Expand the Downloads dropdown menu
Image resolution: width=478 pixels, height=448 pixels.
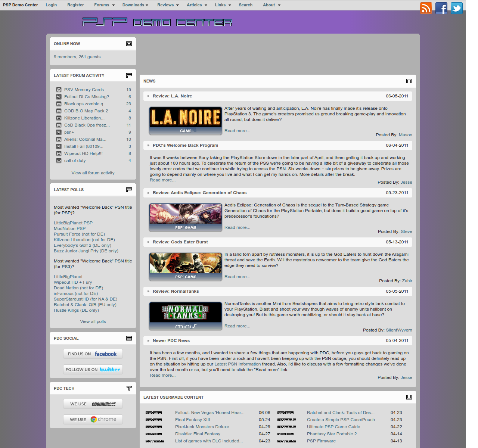click(x=135, y=5)
